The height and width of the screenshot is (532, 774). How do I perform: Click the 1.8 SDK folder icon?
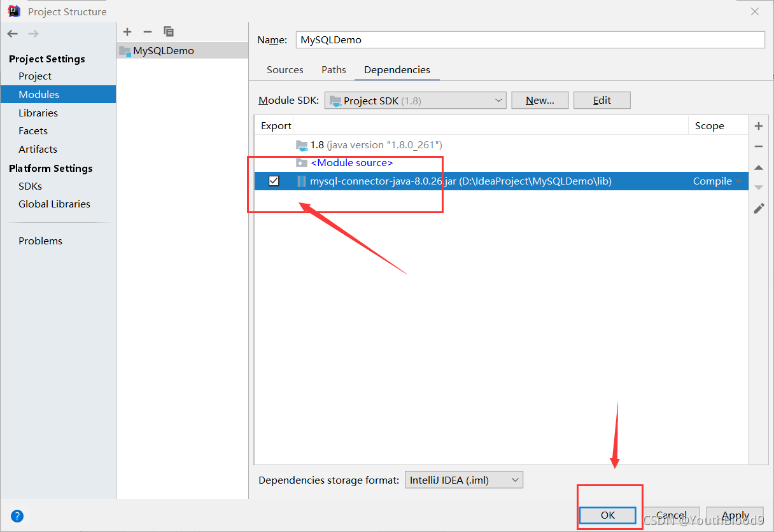302,145
